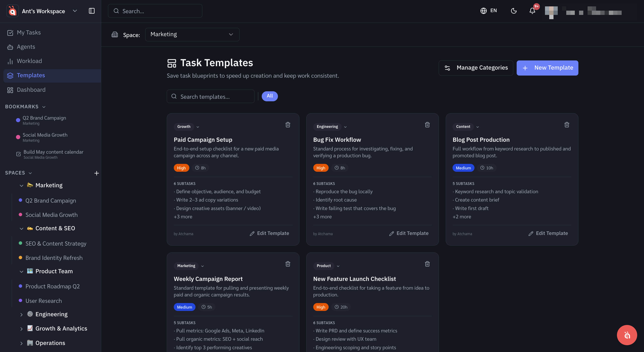
Task: Change Marketing category on Weekly Campaign Report
Action: coord(189,266)
